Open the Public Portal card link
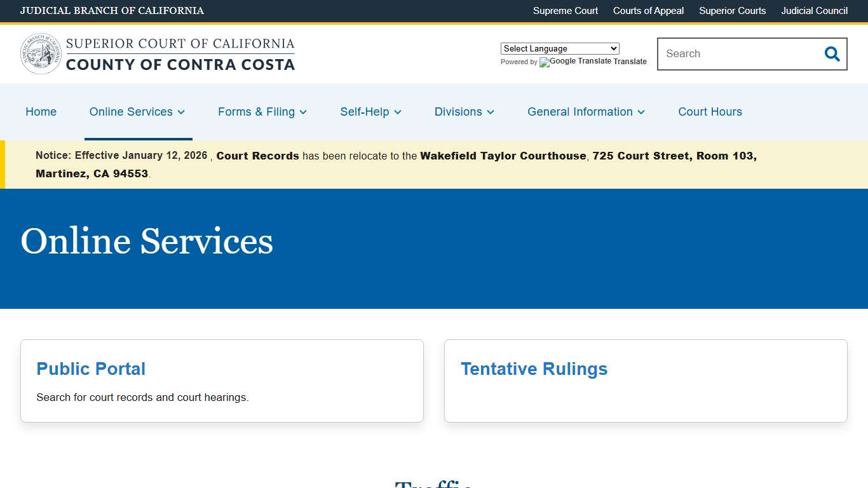The width and height of the screenshot is (868, 488). pyautogui.click(x=91, y=369)
